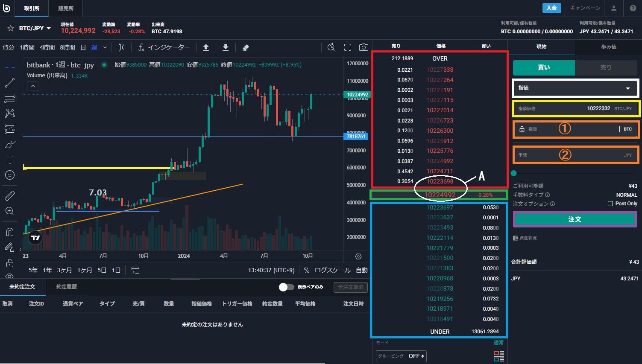Viewport: 642px width, 364px height.
Task: Open the 現物 tab
Action: point(541,47)
